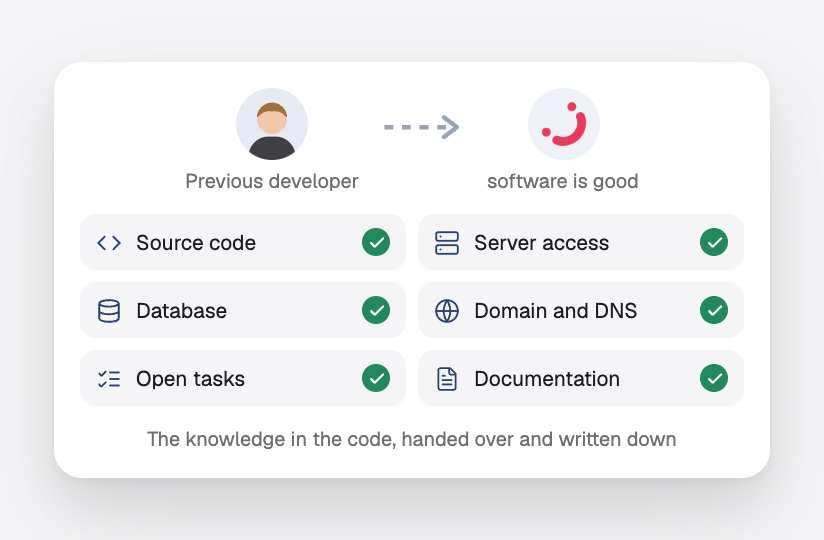Click the Open tasks checklist icon
824x540 pixels.
(109, 379)
